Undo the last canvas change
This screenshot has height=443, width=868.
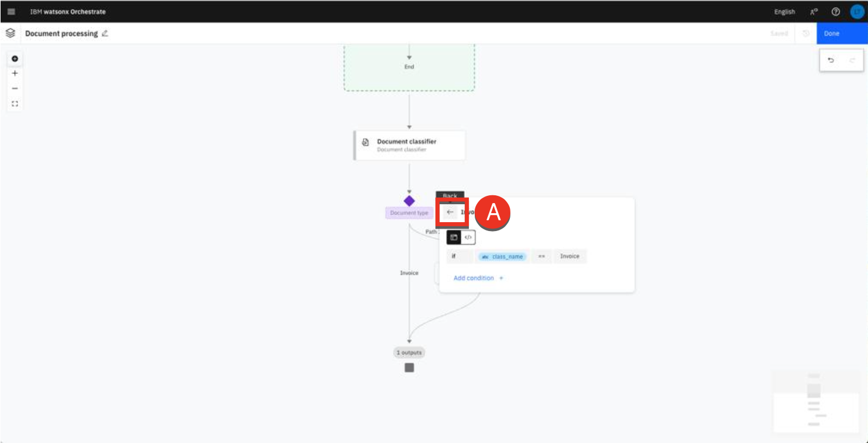831,60
